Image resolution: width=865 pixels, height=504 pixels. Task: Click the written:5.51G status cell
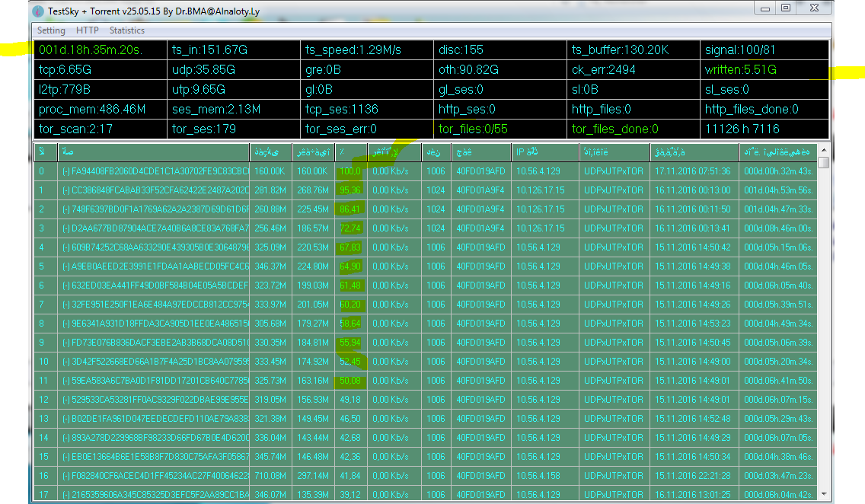[764, 70]
